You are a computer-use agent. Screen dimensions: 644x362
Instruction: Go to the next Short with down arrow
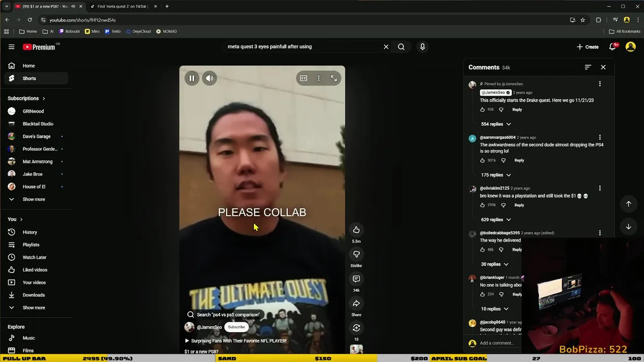pyautogui.click(x=628, y=227)
